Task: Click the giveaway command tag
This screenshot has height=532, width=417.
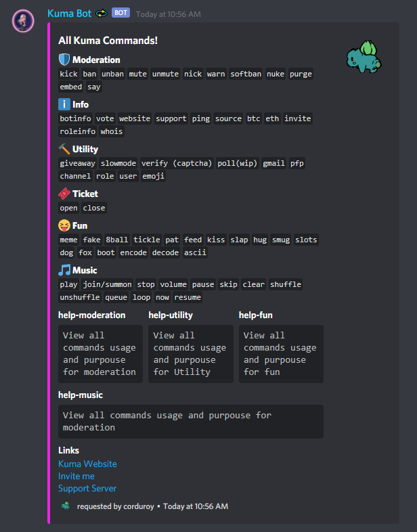Action: (x=77, y=163)
